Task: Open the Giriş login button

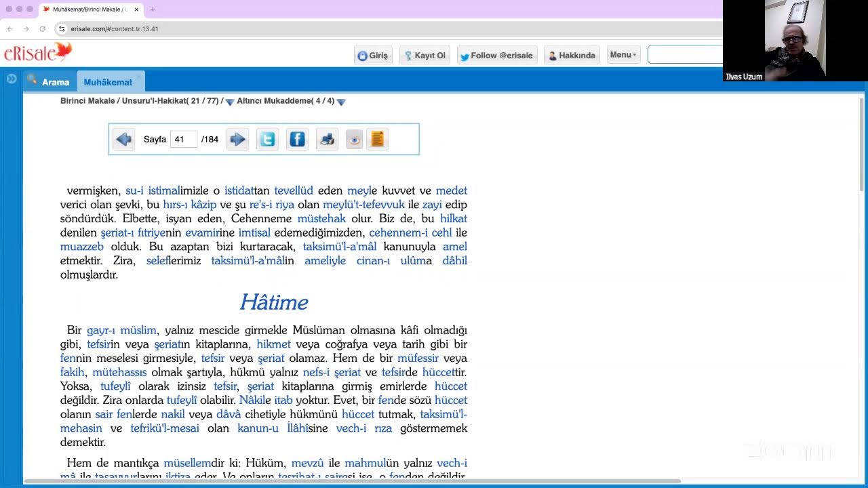Action: coord(373,56)
